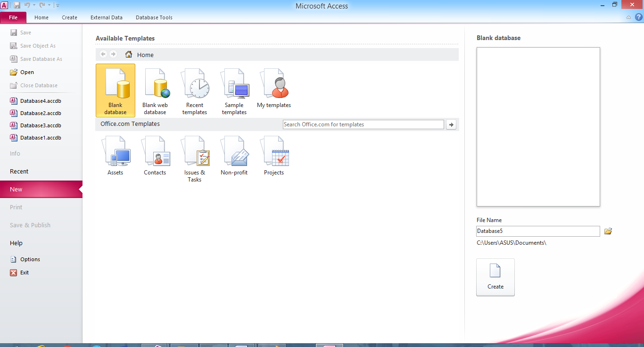The image size is (644, 347).
Task: Click Save in the Quick Access Toolbar
Action: click(x=17, y=4)
